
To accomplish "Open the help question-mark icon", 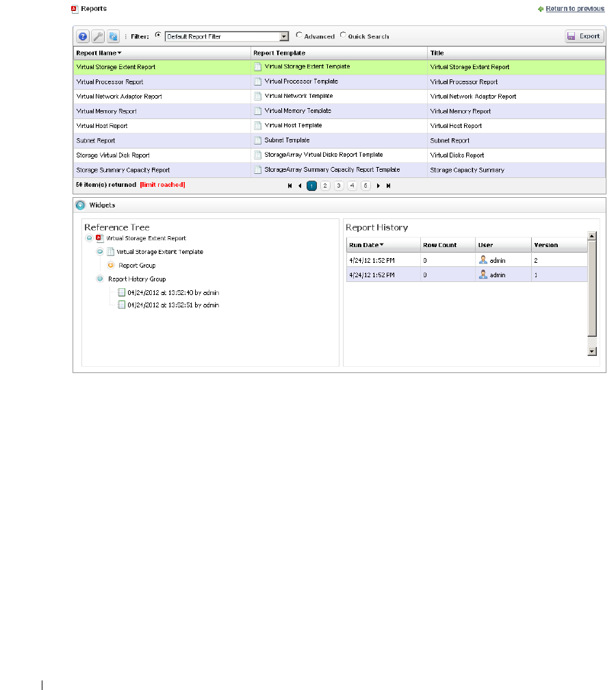I will [83, 36].
